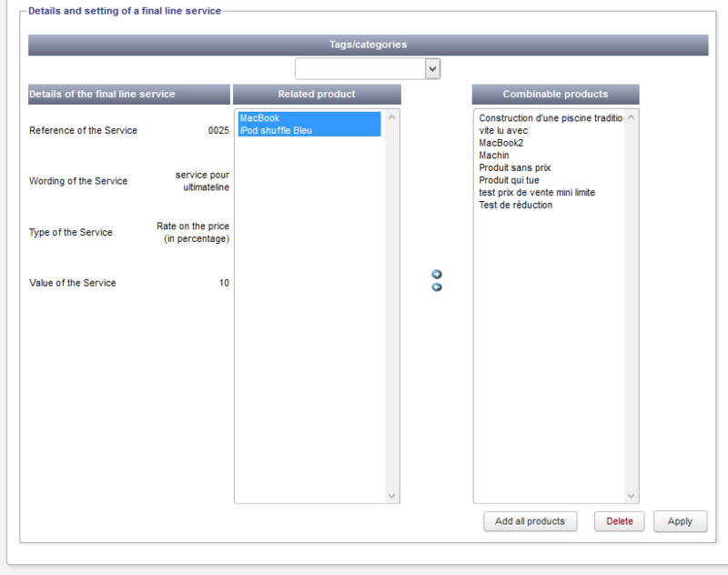
Task: Click the reference value 0025
Action: click(x=218, y=130)
